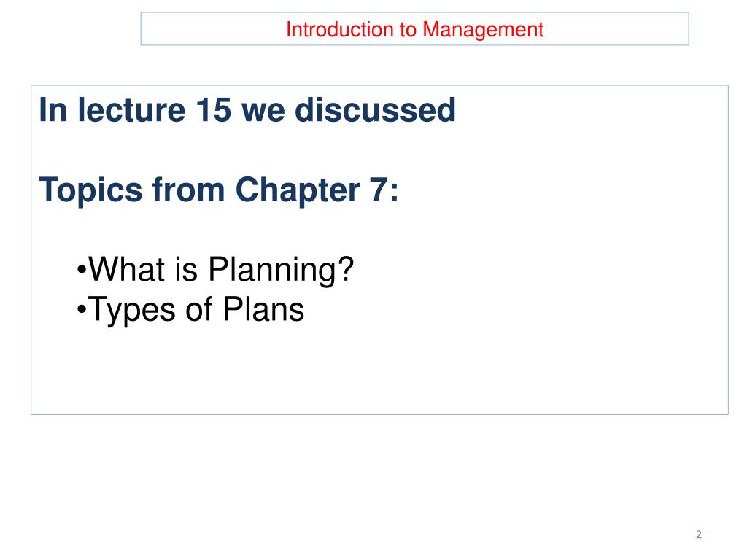Click the 'Topics from Chapter 7:' line
The image size is (747, 560).
click(x=219, y=190)
